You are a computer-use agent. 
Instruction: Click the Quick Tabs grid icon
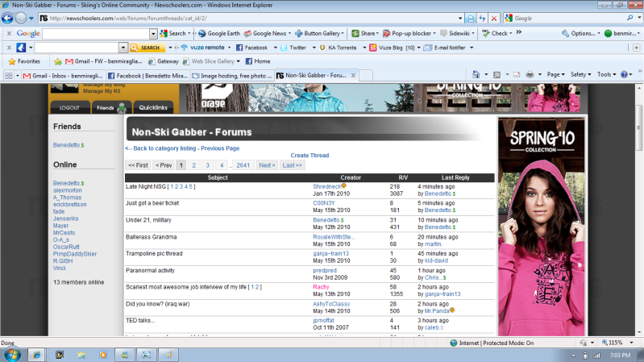tap(8, 76)
